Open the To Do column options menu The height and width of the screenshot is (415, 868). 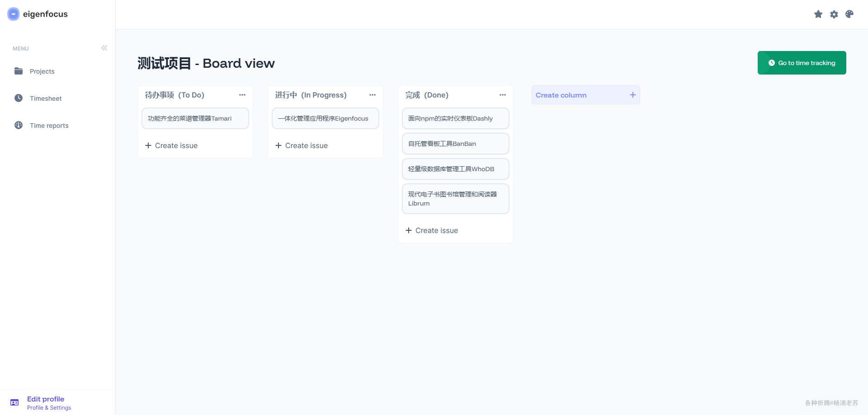click(242, 95)
